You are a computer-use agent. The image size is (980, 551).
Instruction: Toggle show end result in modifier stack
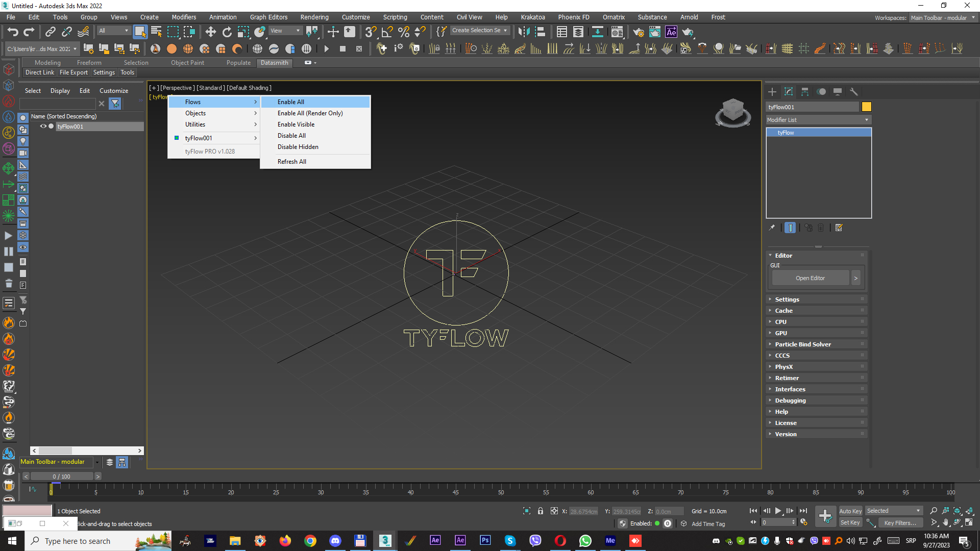[x=790, y=228]
